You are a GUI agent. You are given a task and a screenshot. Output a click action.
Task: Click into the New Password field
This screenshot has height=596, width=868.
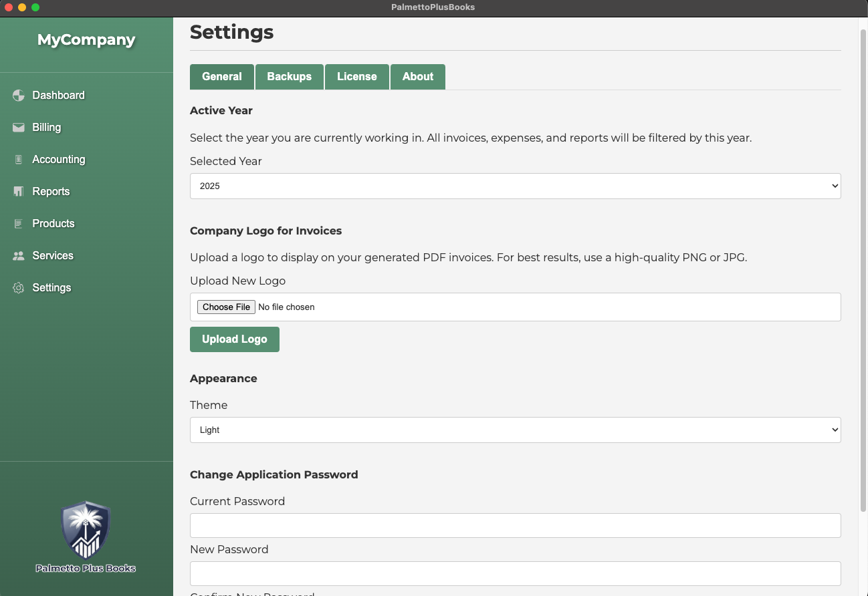click(x=515, y=574)
